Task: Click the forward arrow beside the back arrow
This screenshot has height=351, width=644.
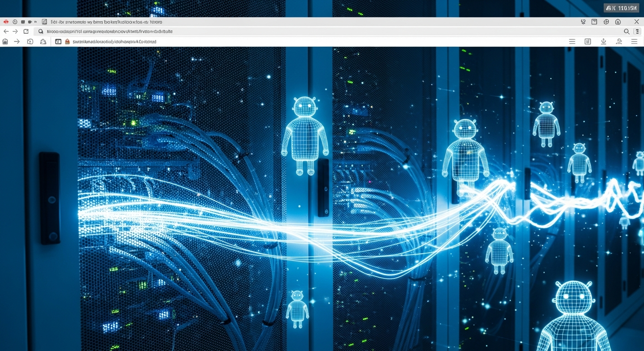Action: point(16,32)
